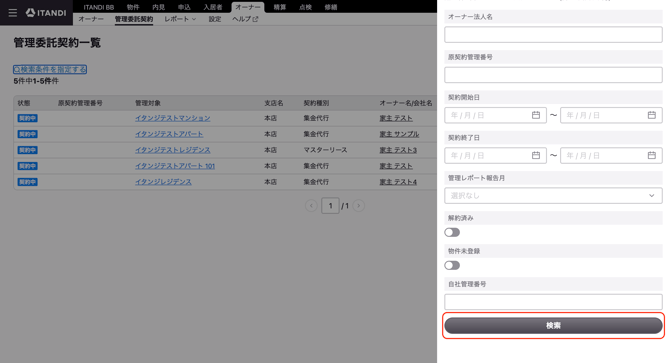Click the 契約開始日 from-date field
The height and width of the screenshot is (363, 670).
(495, 115)
